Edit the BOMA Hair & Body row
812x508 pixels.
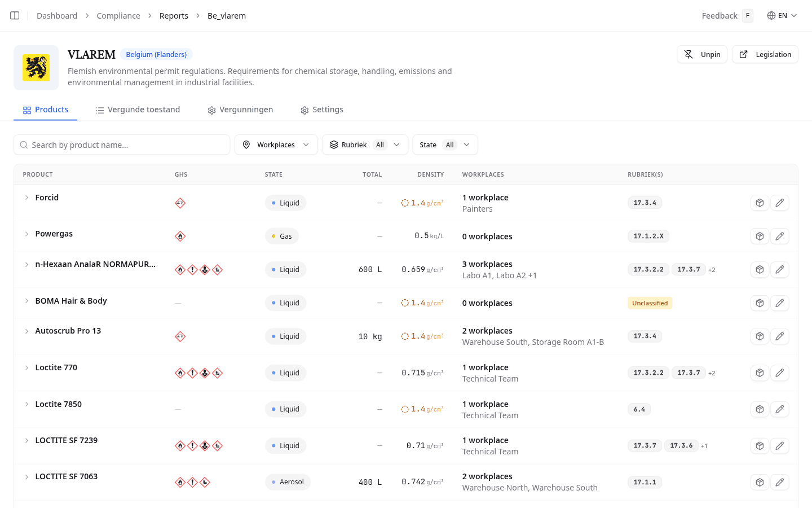click(x=779, y=303)
